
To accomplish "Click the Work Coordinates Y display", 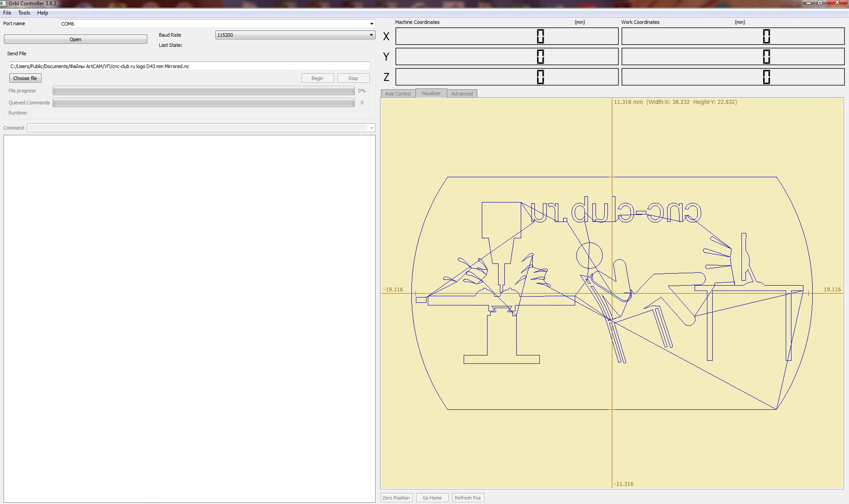I will click(x=733, y=57).
